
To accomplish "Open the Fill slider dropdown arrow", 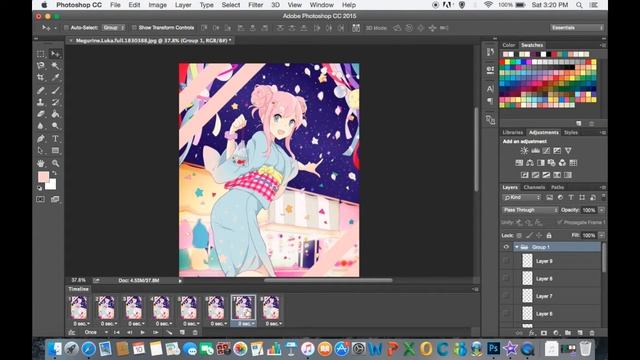I will [602, 236].
